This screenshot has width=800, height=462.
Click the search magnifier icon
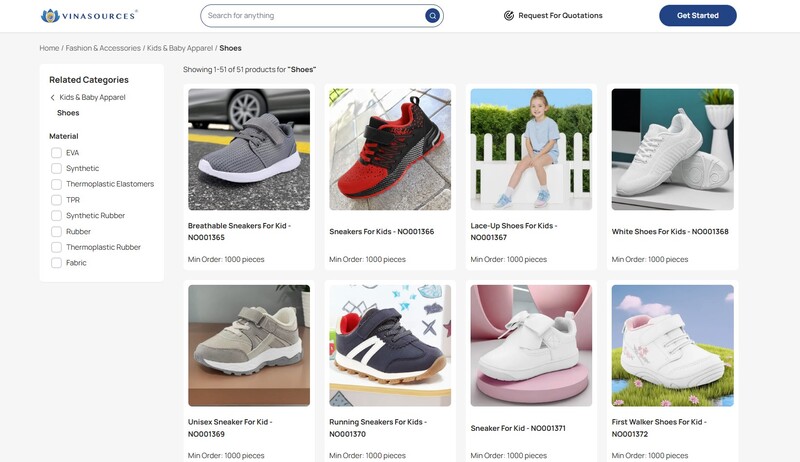pos(432,16)
